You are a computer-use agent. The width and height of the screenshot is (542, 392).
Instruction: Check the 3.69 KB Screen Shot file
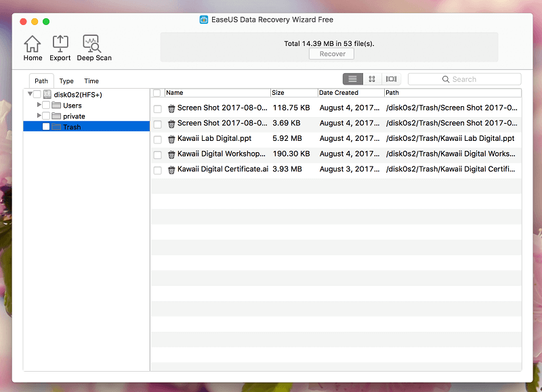[158, 125]
